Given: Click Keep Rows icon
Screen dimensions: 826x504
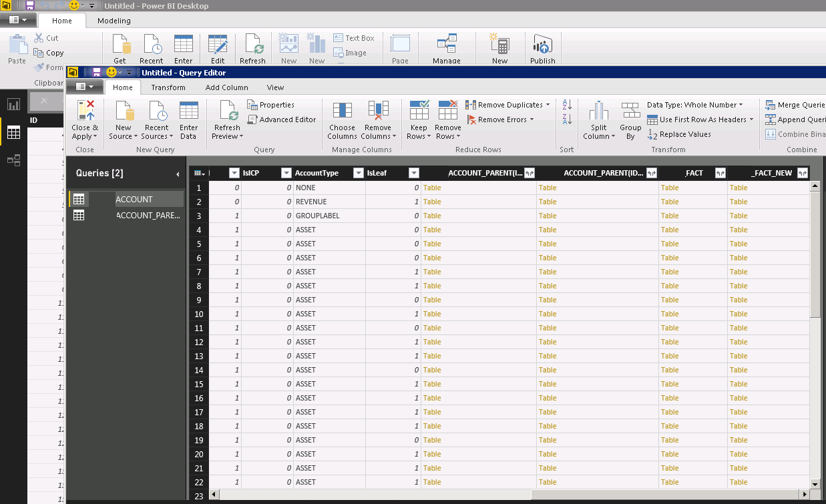Looking at the screenshot, I should [x=419, y=110].
